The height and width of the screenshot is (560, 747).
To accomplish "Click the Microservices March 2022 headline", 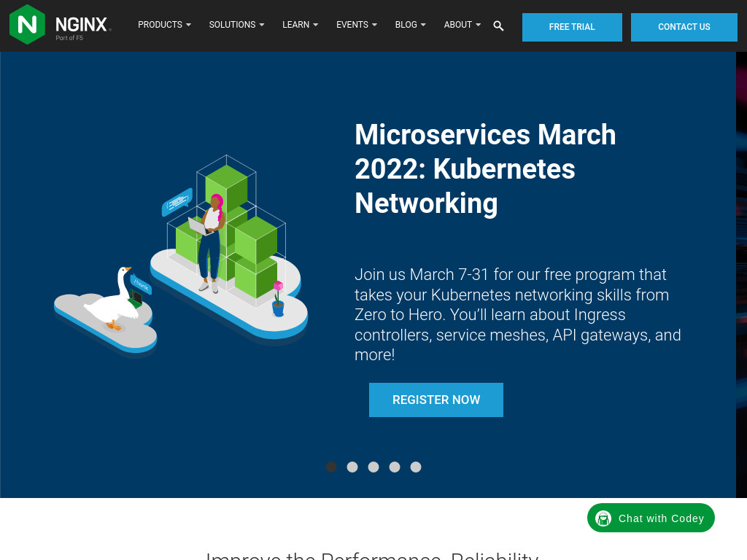I will [x=485, y=169].
